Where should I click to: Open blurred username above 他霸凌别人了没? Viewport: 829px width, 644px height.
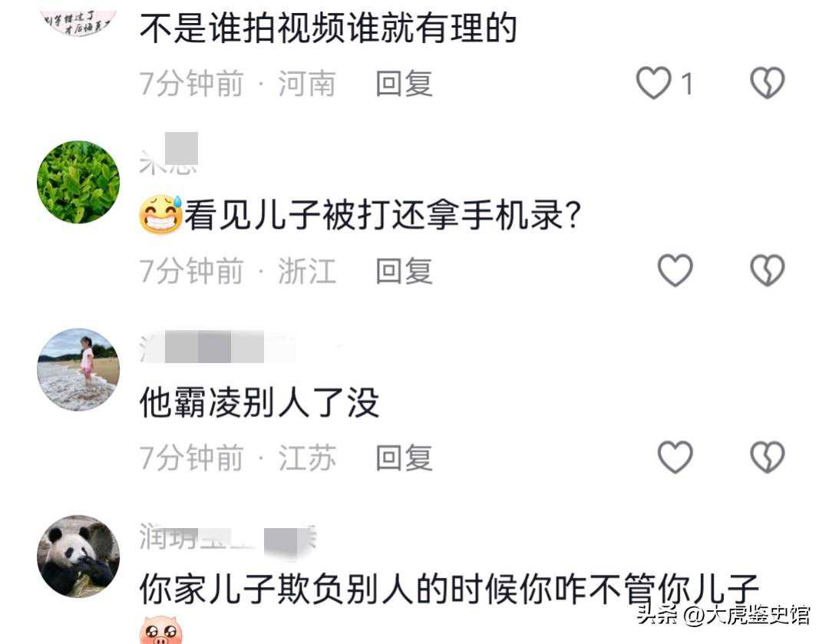coord(218,348)
